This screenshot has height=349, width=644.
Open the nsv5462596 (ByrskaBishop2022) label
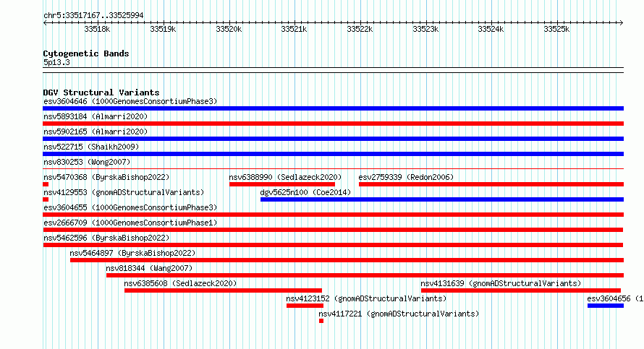tap(106, 238)
